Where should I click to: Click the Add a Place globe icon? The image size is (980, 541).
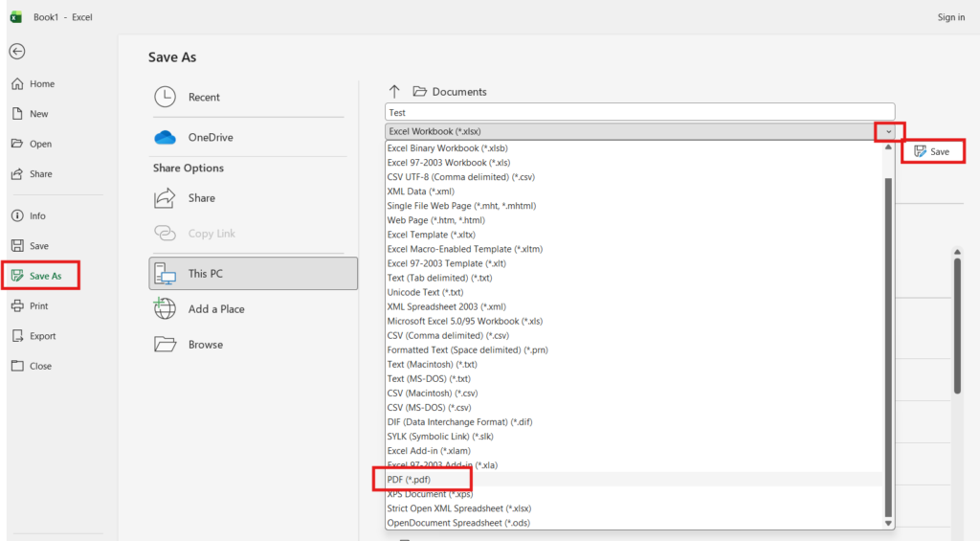pos(166,308)
